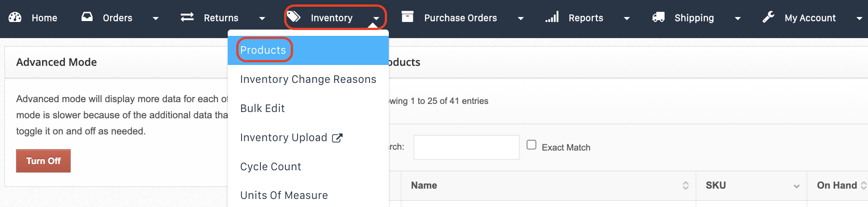Click the Home dashboard icon
This screenshot has height=207, width=868.
[15, 17]
